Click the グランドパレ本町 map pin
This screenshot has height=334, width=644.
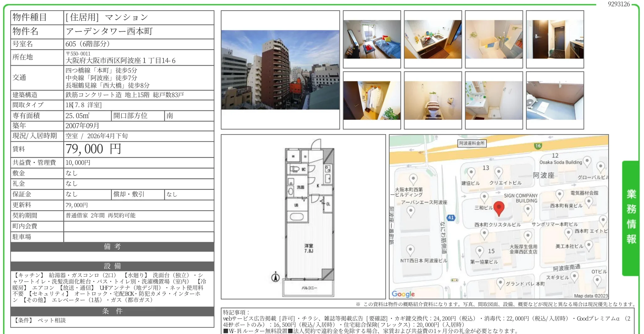coord(500,283)
